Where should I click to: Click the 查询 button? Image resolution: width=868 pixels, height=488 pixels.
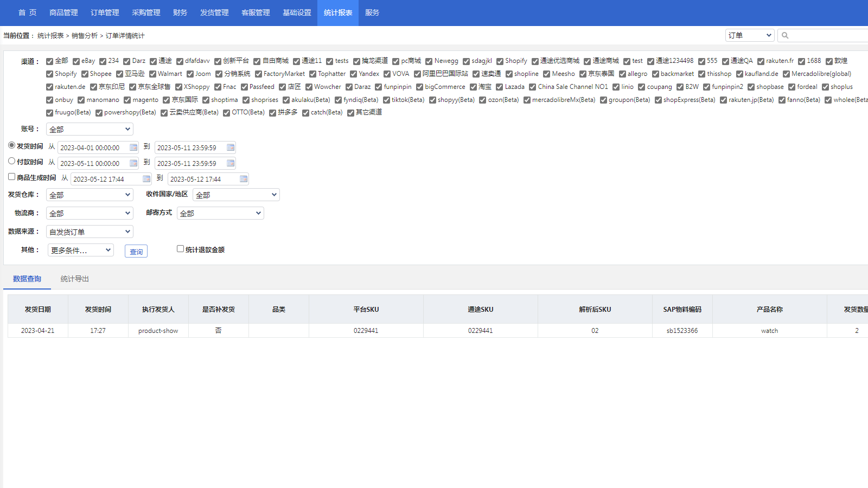tap(136, 252)
